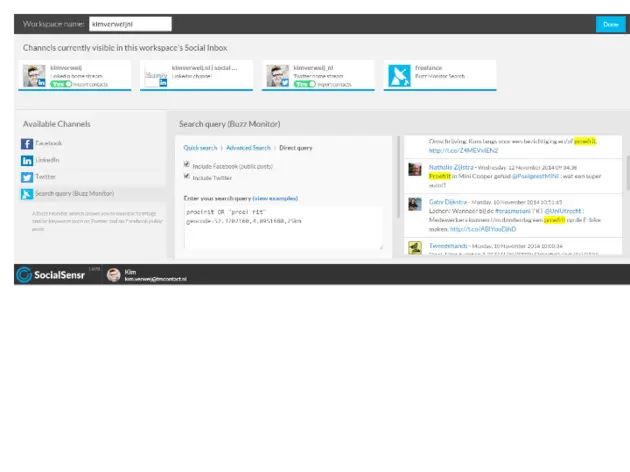Open Search query (Buzz Monitor) channel label
This screenshot has width=630, height=472.
pos(74,194)
